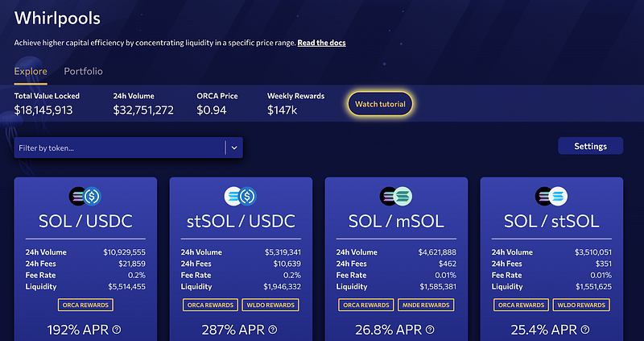Screen dimensions: 644x341
Task: Follow the Read the docs link
Action: pos(321,42)
